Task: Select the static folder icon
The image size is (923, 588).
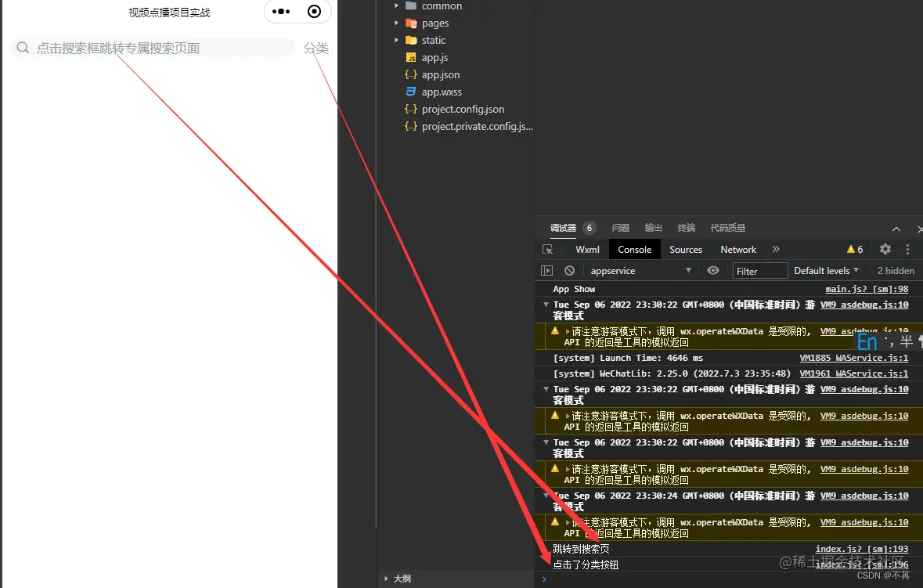Action: (412, 40)
